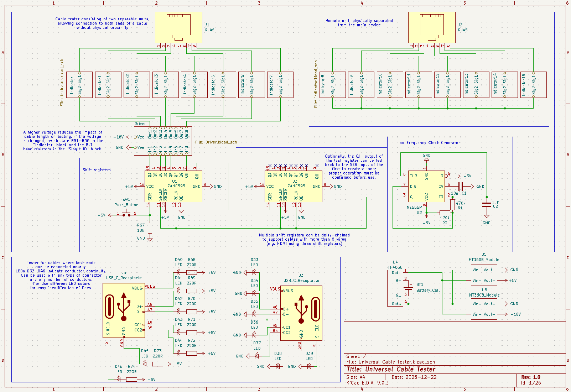Image resolution: width=571 pixels, height=392 pixels.
Task: Select resistor R67 10k symbol
Action: pyautogui.click(x=150, y=228)
